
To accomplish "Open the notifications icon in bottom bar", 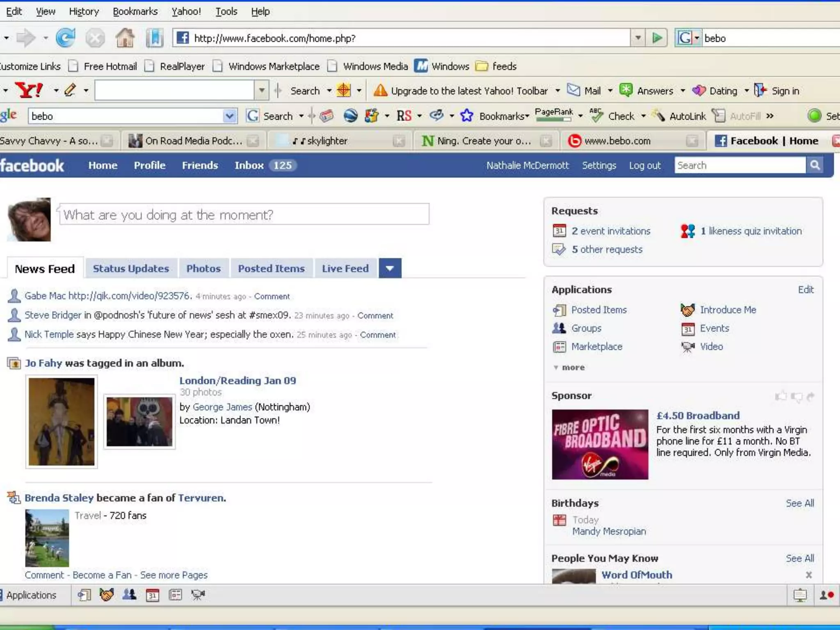I will [x=800, y=595].
